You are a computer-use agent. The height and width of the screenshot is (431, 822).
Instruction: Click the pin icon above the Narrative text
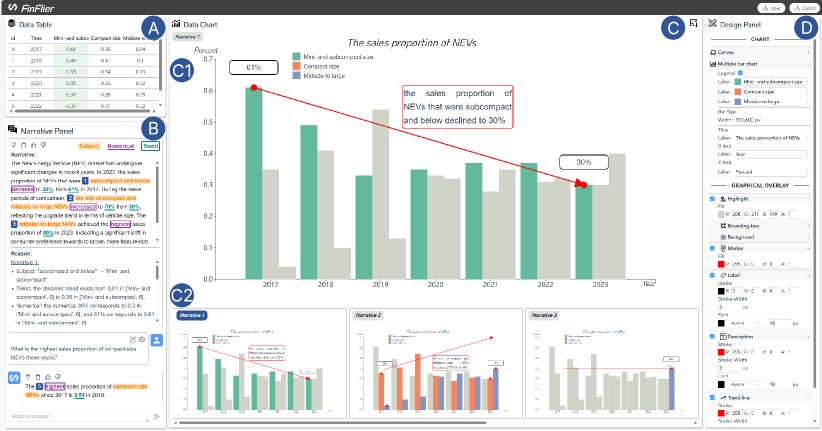coord(14,145)
